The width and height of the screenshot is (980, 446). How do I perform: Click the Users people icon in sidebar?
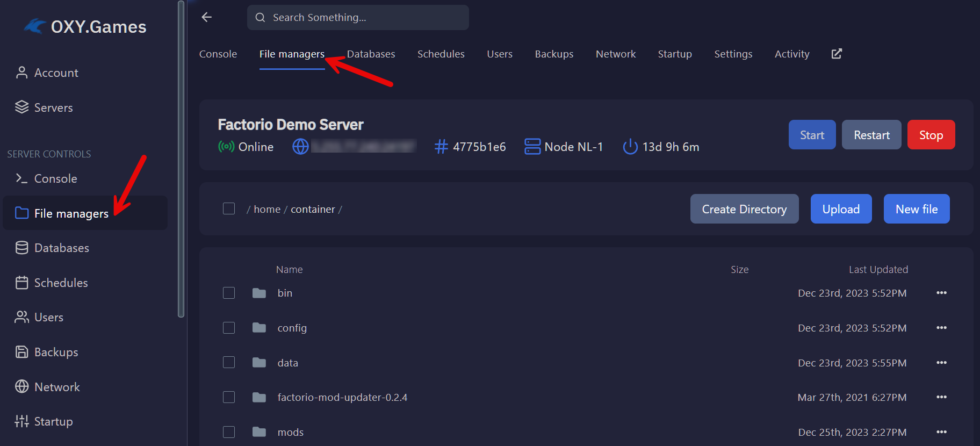[21, 317]
